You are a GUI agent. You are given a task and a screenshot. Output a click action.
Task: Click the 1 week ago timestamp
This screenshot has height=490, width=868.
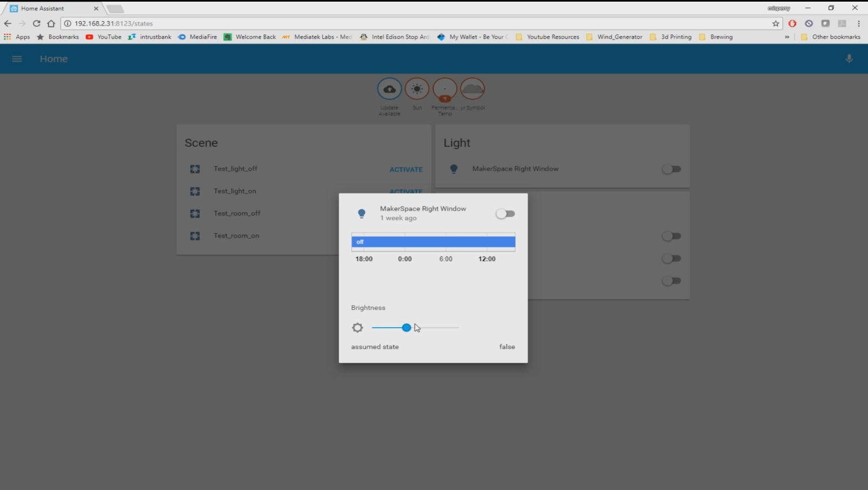click(398, 218)
